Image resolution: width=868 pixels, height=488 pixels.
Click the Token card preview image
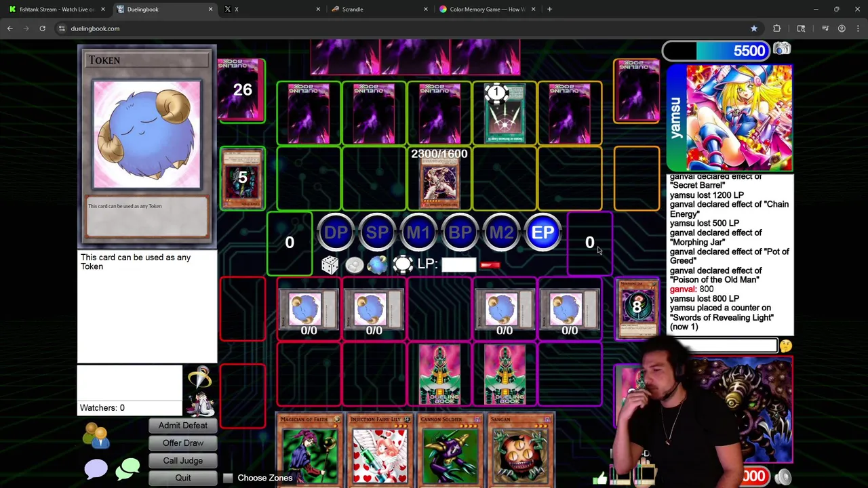click(147, 136)
